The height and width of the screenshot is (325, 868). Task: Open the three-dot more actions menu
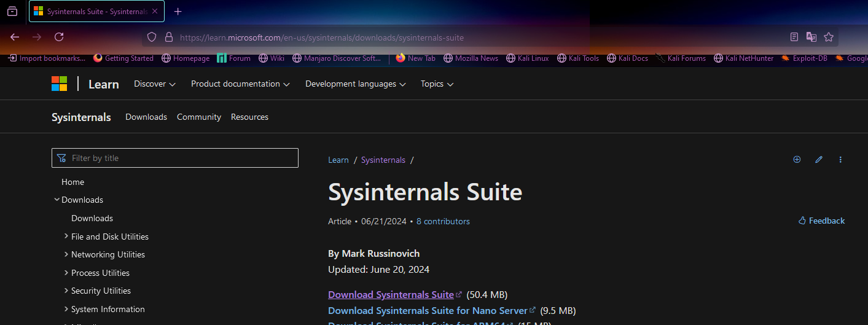pyautogui.click(x=840, y=160)
